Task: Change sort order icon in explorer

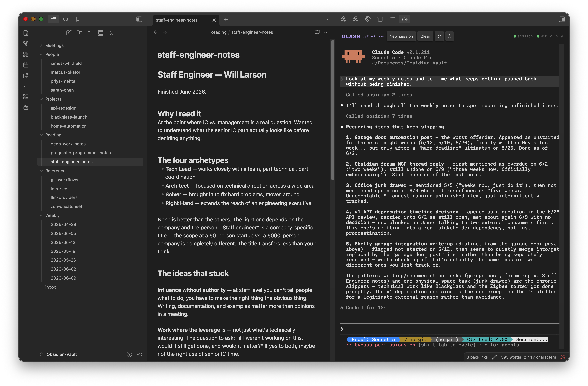Action: click(x=90, y=33)
